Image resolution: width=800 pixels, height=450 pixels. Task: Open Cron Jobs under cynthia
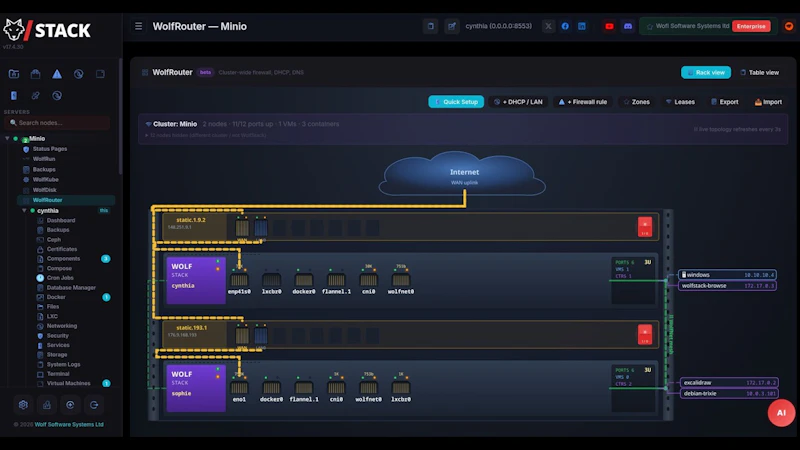(60, 278)
